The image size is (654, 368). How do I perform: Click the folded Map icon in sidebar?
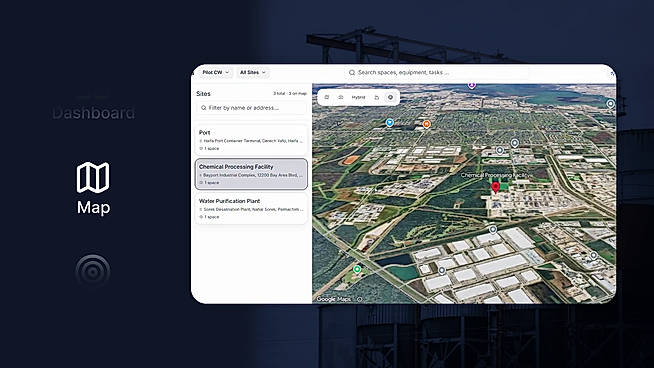(93, 177)
